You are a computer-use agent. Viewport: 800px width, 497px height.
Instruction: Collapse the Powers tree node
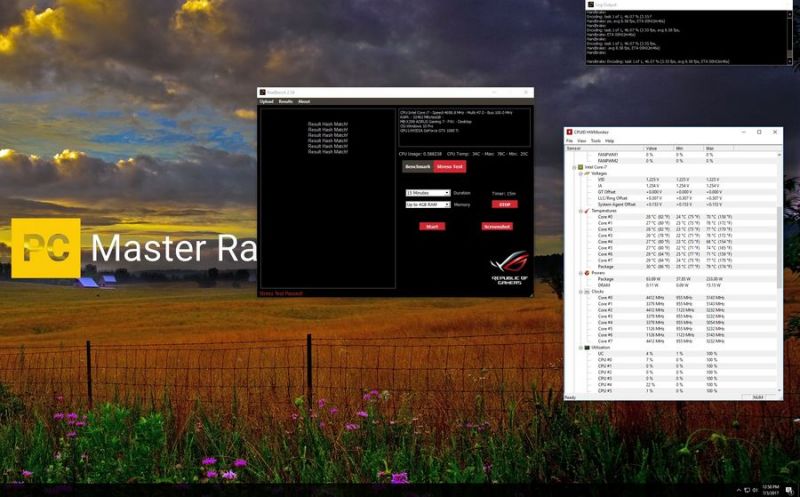click(580, 273)
